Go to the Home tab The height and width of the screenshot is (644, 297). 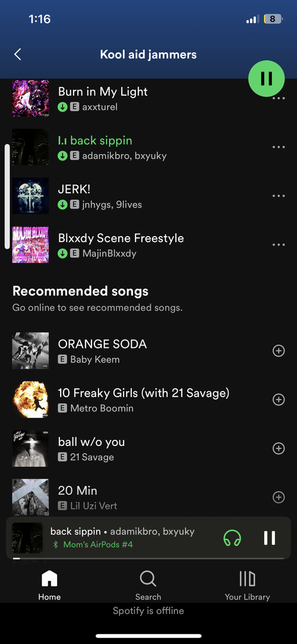tap(50, 586)
